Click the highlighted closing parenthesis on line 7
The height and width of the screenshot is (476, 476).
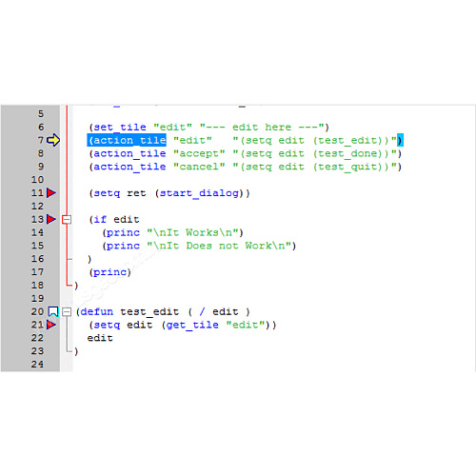click(x=400, y=140)
